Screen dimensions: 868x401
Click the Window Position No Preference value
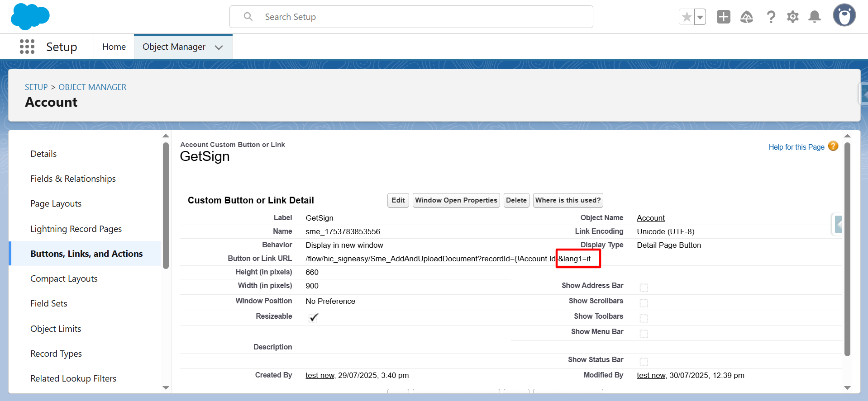pos(330,301)
